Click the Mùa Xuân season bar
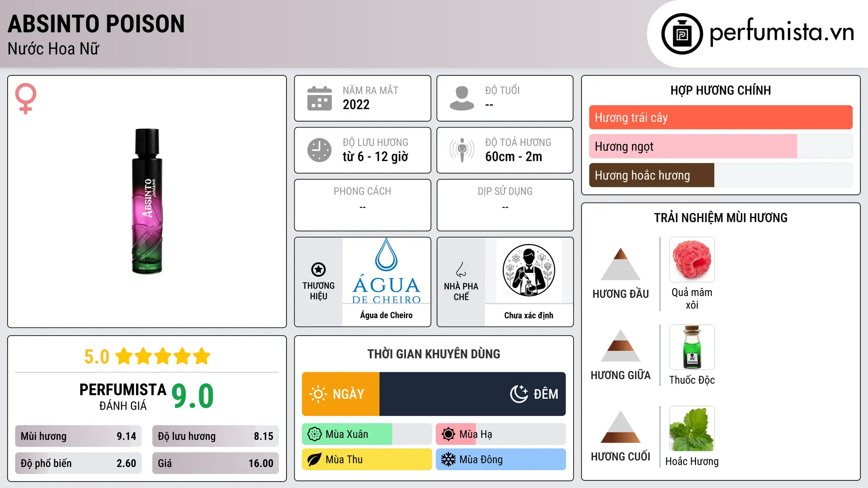This screenshot has width=868, height=488. (367, 434)
